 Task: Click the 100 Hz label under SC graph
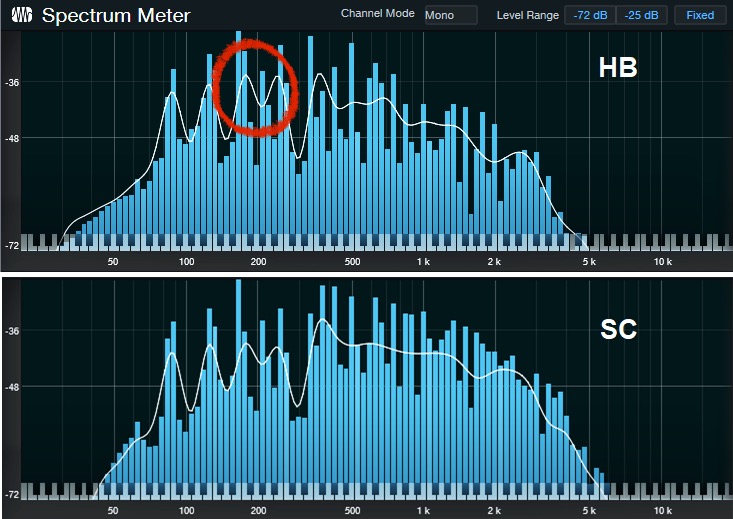(187, 511)
